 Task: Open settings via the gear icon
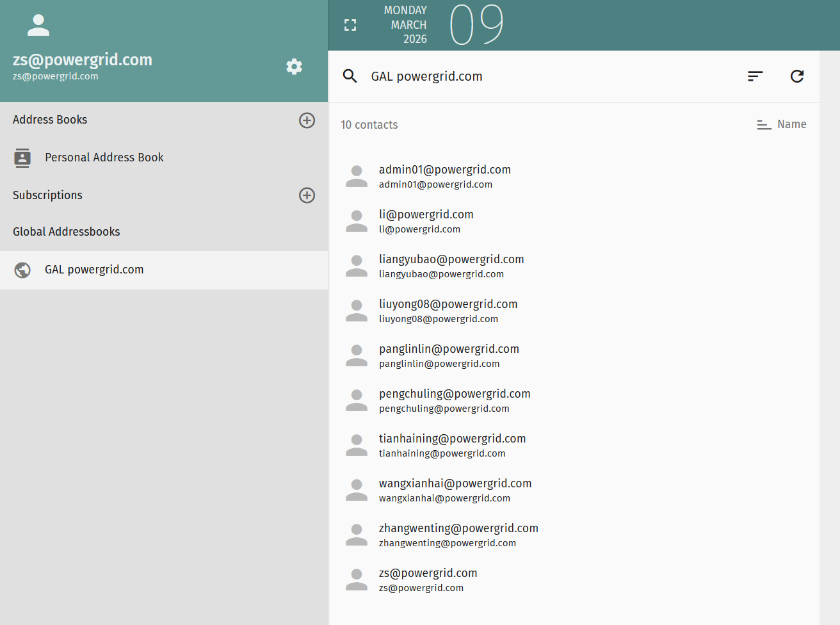[x=294, y=67]
